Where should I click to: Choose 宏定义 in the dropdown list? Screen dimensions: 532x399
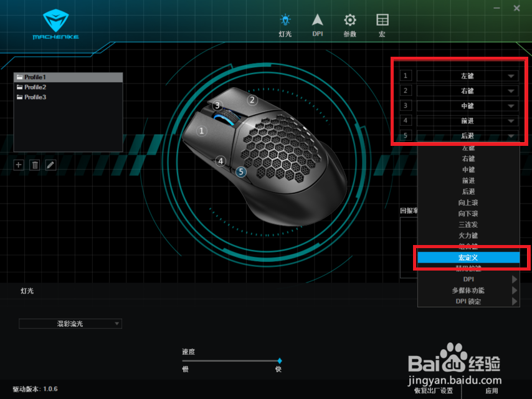pos(468,257)
